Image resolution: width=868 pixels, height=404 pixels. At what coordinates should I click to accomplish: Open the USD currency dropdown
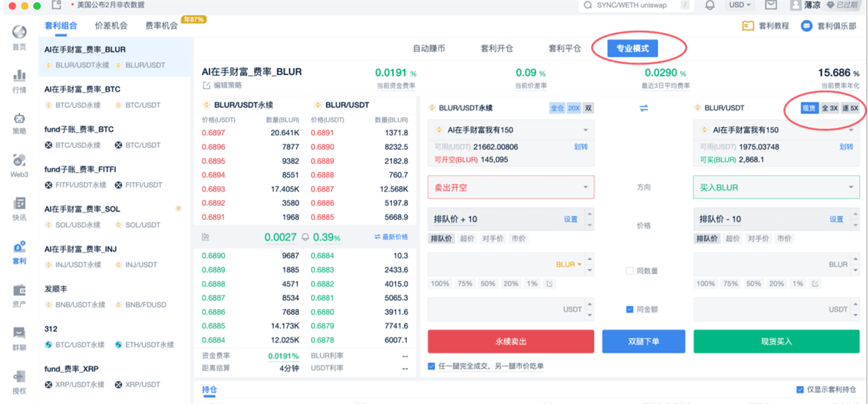tap(740, 5)
